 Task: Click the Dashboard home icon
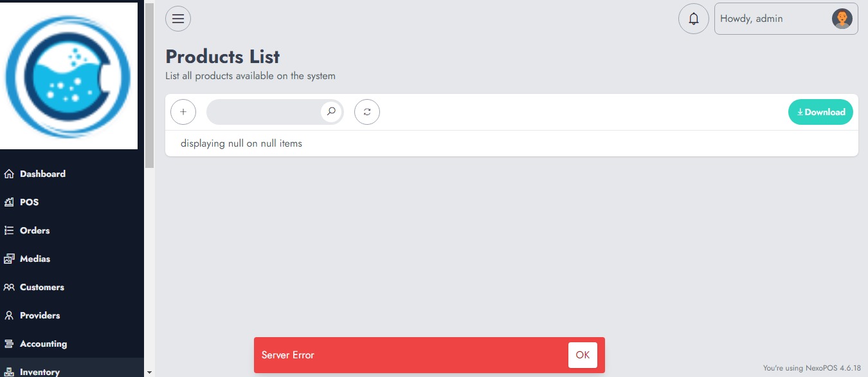(x=10, y=174)
